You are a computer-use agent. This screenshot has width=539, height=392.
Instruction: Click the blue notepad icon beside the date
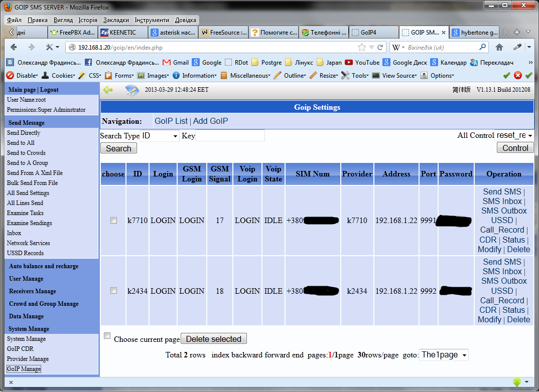click(x=132, y=90)
